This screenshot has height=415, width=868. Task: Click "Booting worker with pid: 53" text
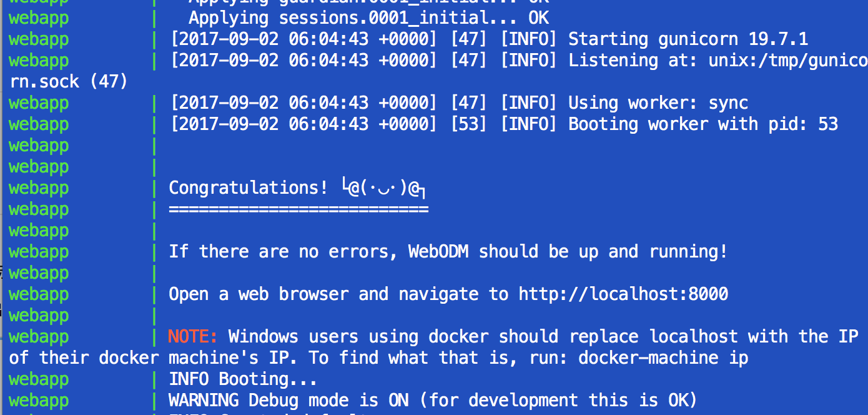click(703, 124)
